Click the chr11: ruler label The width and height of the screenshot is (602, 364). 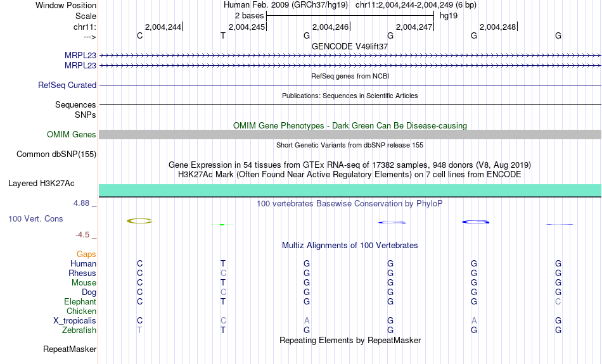pyautogui.click(x=84, y=27)
